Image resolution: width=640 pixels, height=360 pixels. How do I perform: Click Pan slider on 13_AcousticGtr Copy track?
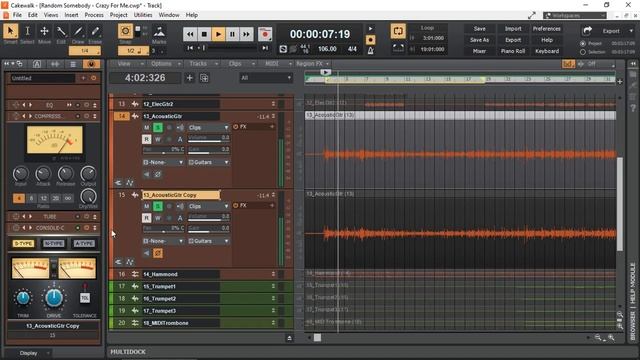163,229
